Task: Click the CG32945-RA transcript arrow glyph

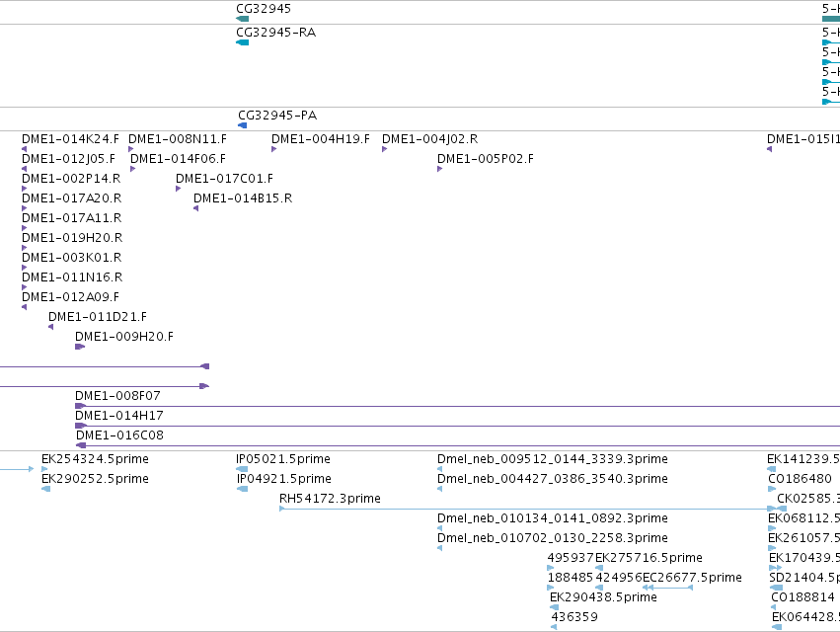Action: point(242,42)
